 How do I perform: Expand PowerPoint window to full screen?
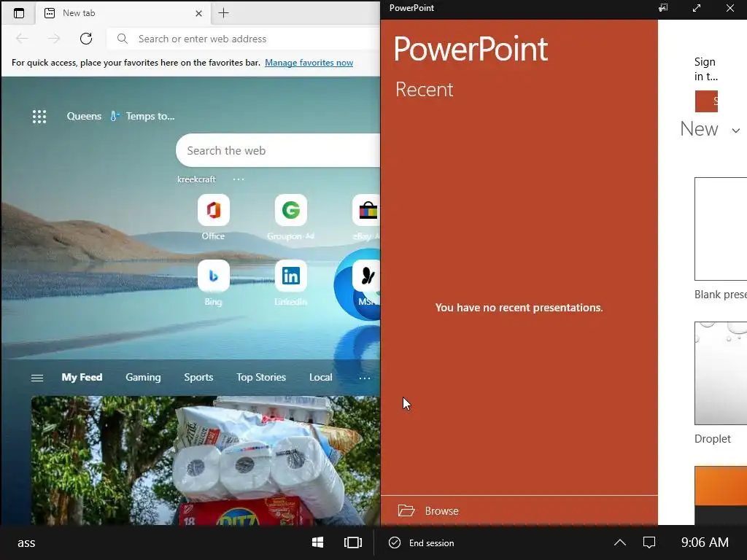coord(697,7)
